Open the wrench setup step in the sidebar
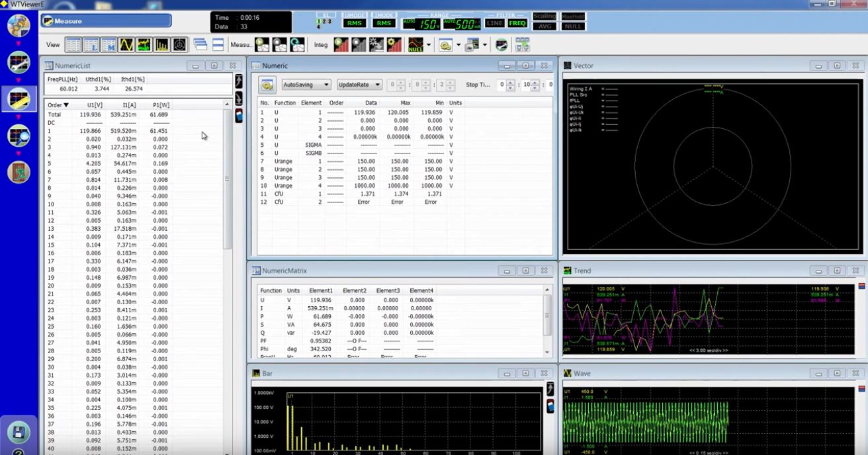868x455 pixels. coord(19,62)
